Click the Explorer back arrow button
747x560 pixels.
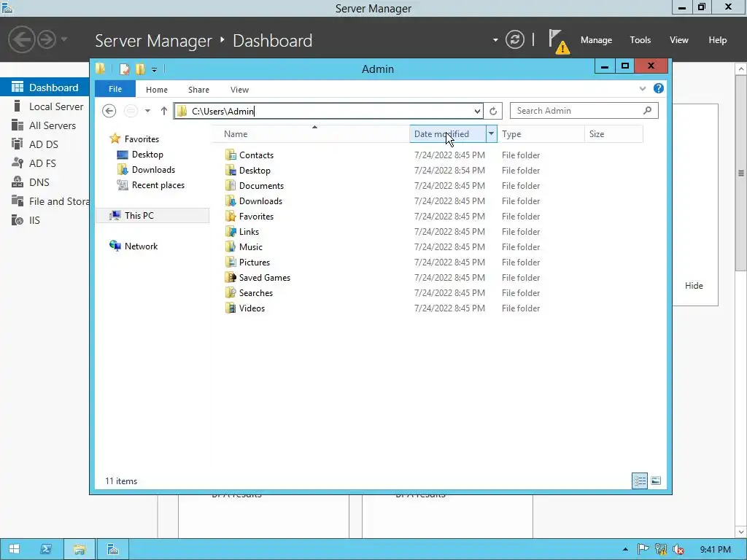(109, 111)
